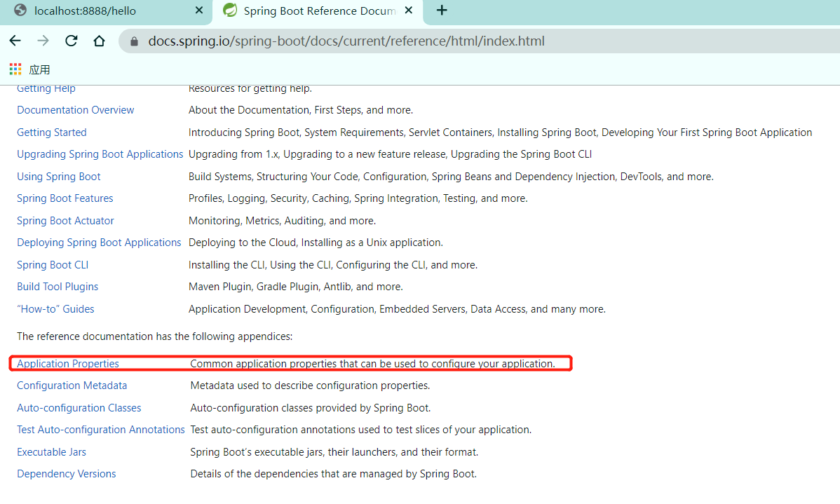Click description starting 'Test auto-configuration annotations used'
The image size is (840, 504).
pyautogui.click(x=361, y=430)
